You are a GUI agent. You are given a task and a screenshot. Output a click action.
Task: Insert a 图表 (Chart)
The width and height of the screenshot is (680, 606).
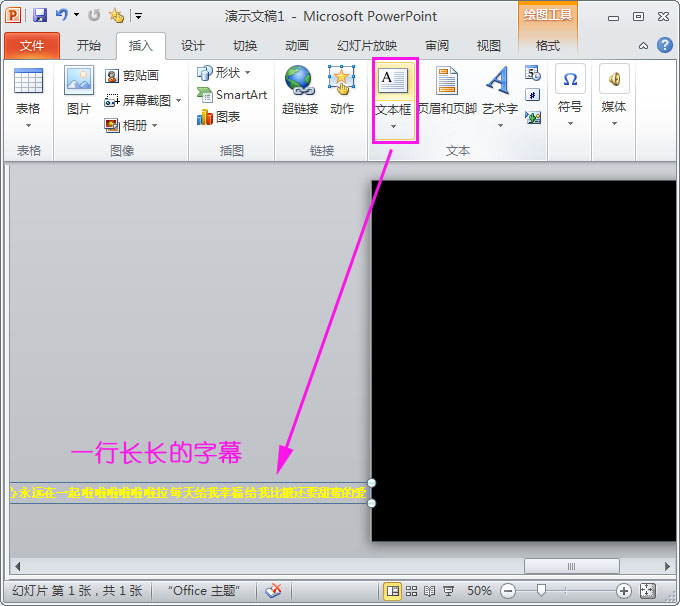click(x=218, y=117)
